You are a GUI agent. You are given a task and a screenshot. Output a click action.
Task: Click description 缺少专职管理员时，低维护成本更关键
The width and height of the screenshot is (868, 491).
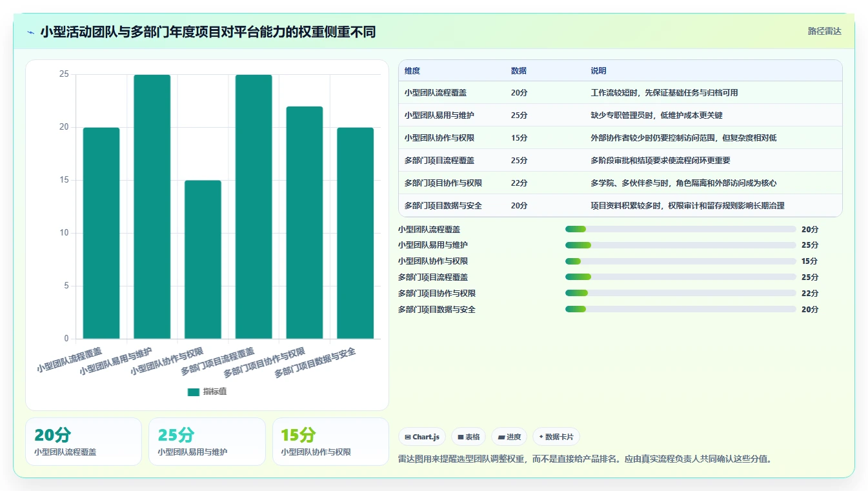[x=657, y=115]
